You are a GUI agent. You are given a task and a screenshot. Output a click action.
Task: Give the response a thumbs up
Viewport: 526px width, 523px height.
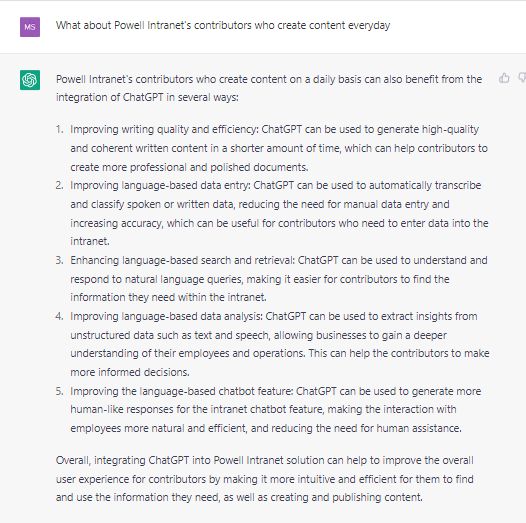point(504,78)
